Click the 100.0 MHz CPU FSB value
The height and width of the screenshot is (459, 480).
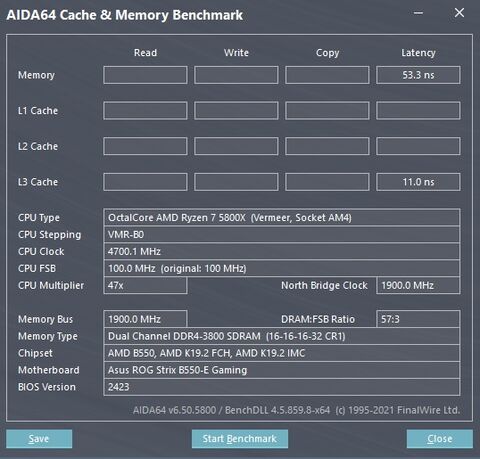282,269
